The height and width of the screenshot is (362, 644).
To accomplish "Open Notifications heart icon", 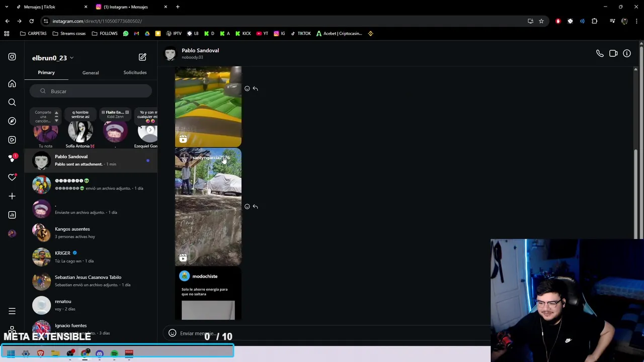I will (12, 177).
